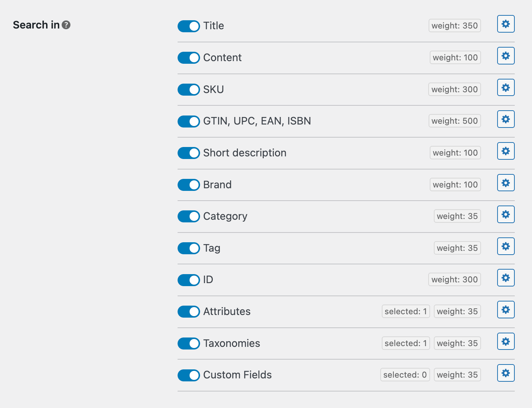532x408 pixels.
Task: Disable searching in Content
Action: click(188, 58)
